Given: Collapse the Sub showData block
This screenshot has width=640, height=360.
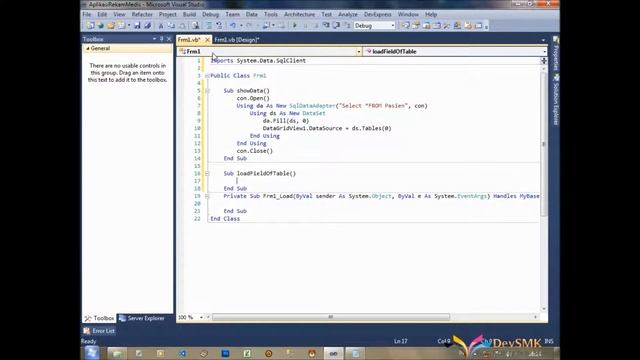Looking at the screenshot, I should 207,91.
